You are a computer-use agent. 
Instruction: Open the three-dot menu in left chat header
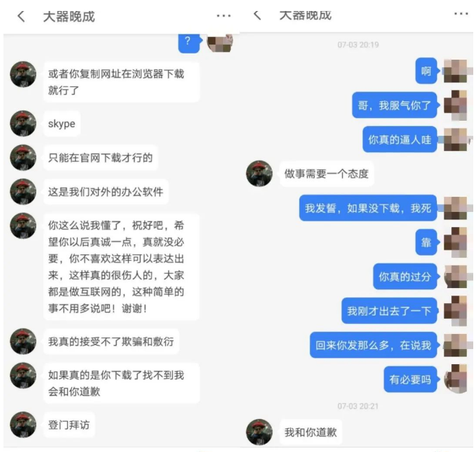pyautogui.click(x=224, y=16)
